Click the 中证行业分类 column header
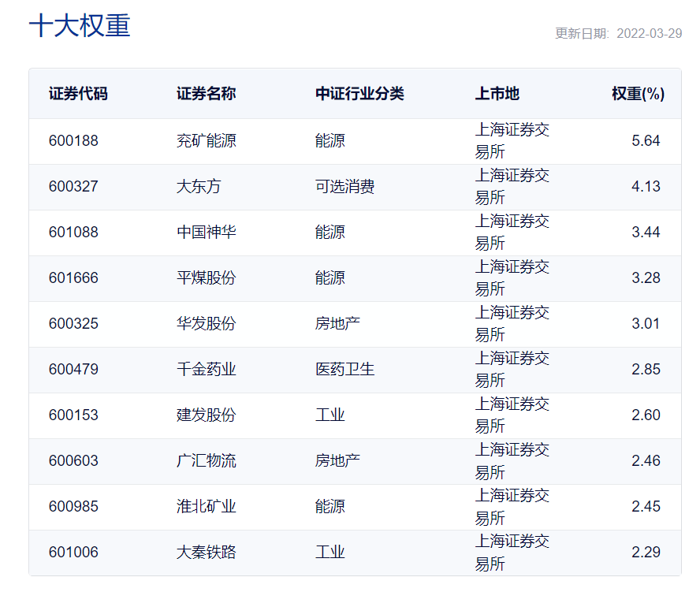This screenshot has height=592, width=700. click(359, 94)
